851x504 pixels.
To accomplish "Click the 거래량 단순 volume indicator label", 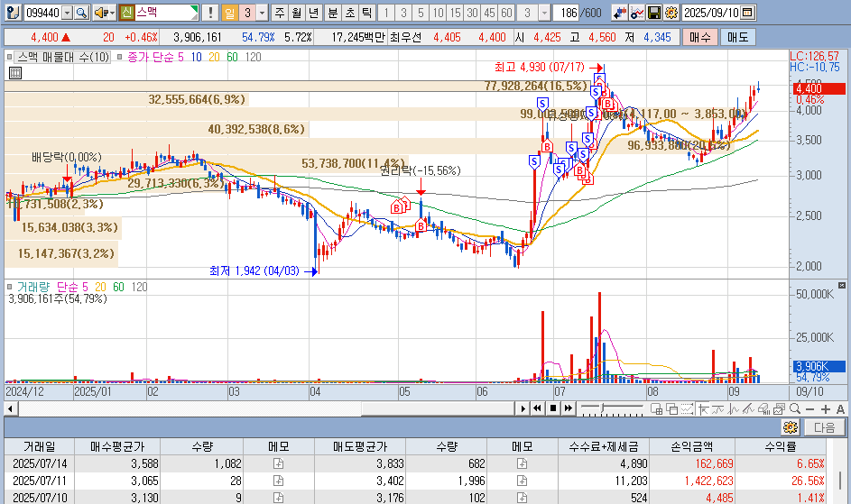I will tap(51, 287).
